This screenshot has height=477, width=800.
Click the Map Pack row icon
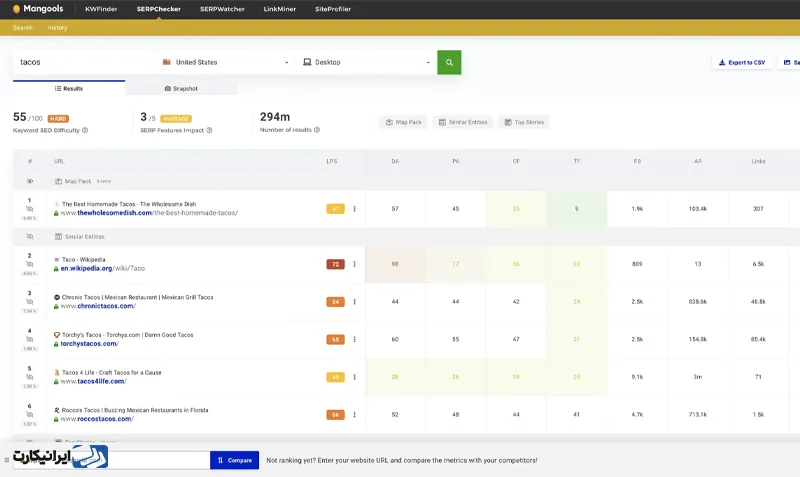click(x=58, y=181)
